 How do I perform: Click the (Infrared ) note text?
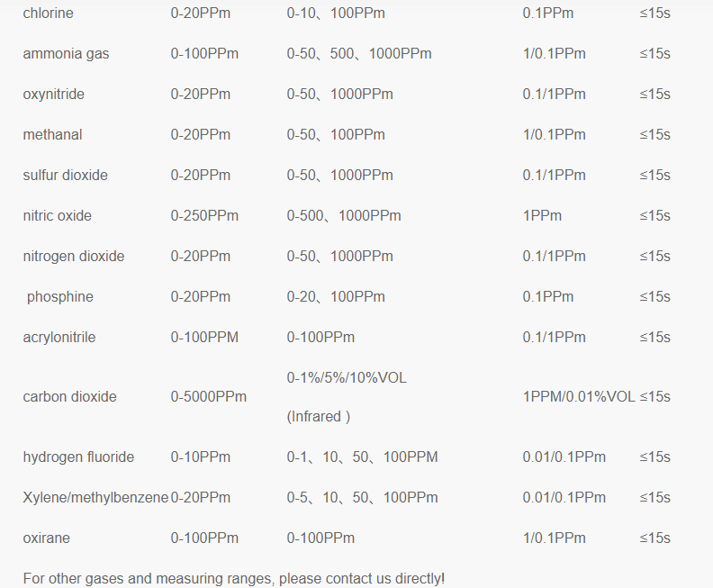click(x=319, y=417)
